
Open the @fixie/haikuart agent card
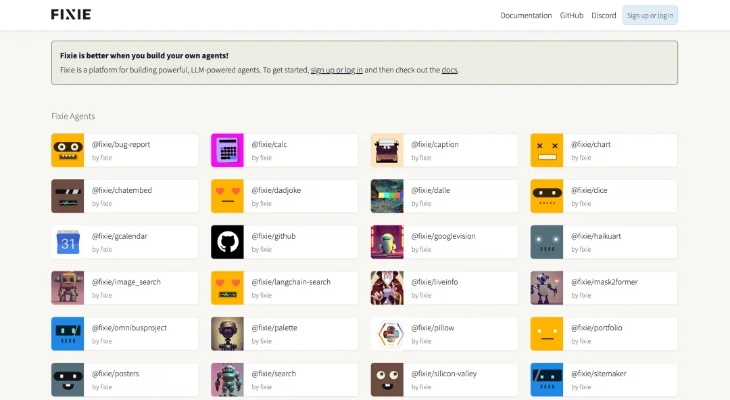[603, 242]
